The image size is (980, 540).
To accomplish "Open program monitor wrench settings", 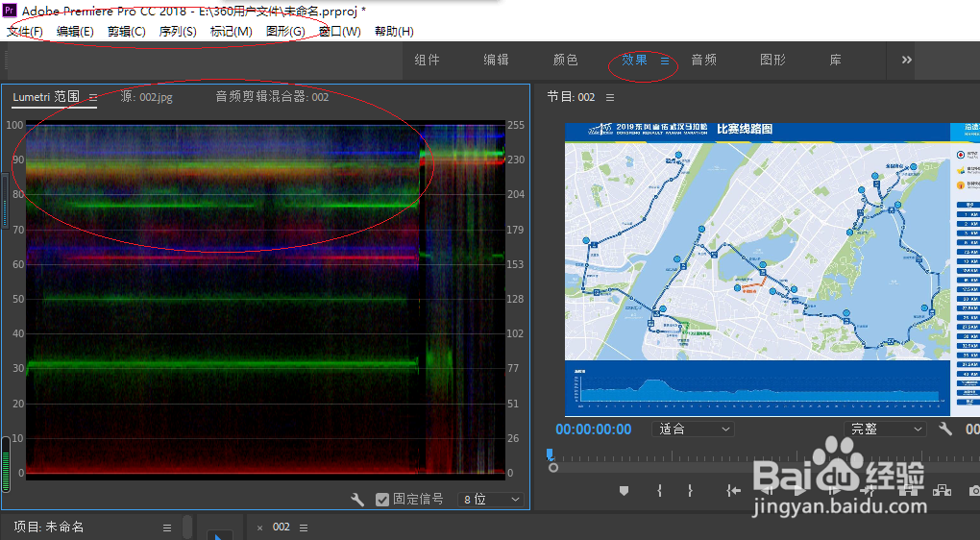I will pos(945,429).
